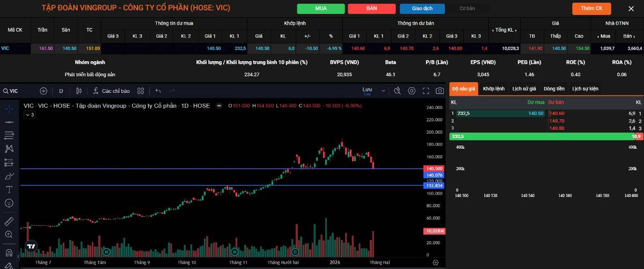644x269 pixels.
Task: Open the candlestick chart style menu
Action: 79,91
